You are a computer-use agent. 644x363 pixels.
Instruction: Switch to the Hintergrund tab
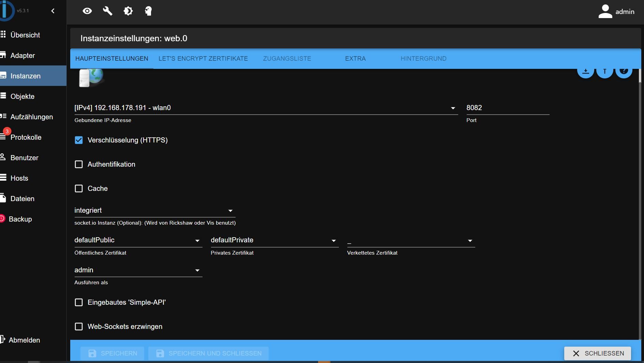423,59
